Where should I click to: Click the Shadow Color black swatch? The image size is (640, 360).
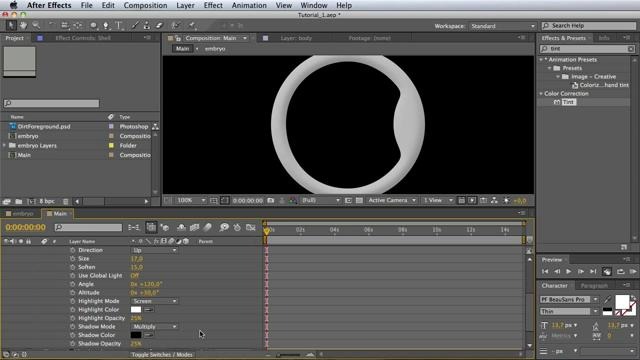pos(136,335)
